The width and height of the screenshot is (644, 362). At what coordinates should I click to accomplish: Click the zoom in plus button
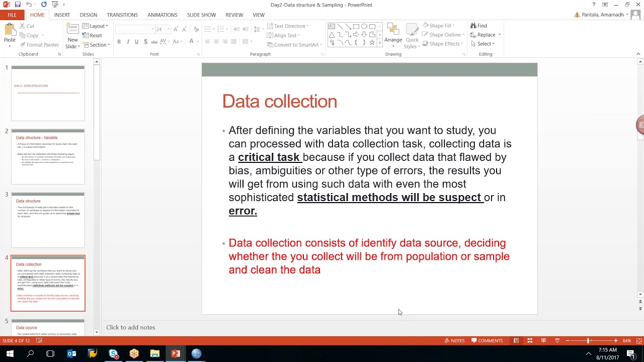[x=615, y=341]
